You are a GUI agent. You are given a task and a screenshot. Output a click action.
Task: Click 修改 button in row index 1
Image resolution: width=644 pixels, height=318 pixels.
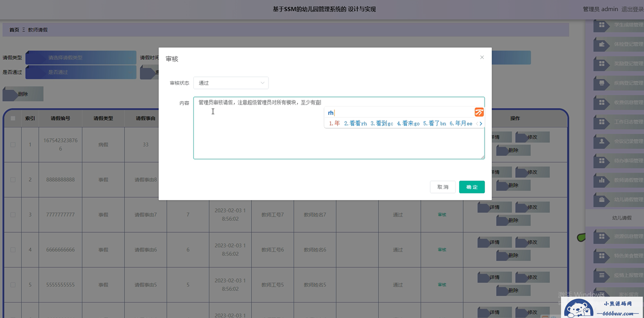click(532, 137)
